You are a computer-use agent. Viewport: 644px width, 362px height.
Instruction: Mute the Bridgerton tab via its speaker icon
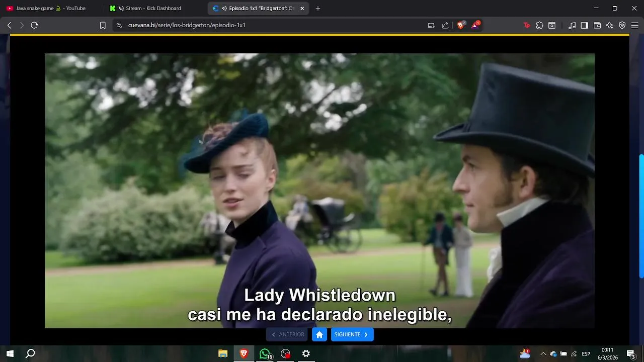point(224,8)
